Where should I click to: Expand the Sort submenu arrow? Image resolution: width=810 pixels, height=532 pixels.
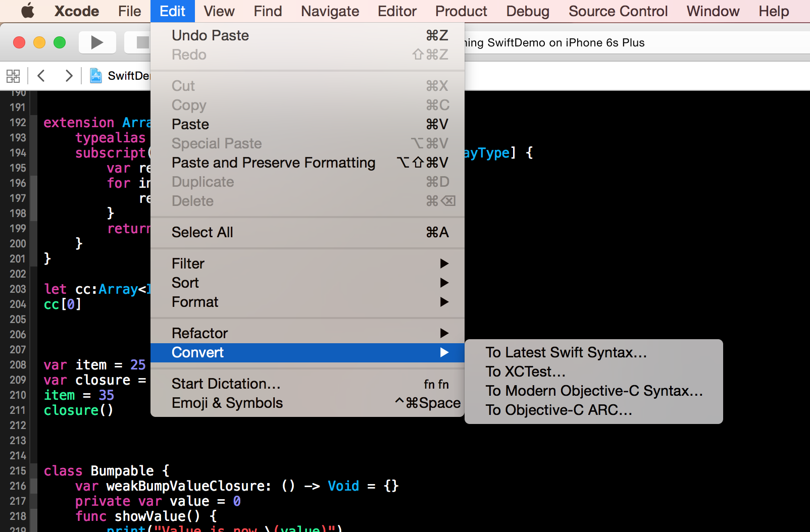(x=444, y=283)
